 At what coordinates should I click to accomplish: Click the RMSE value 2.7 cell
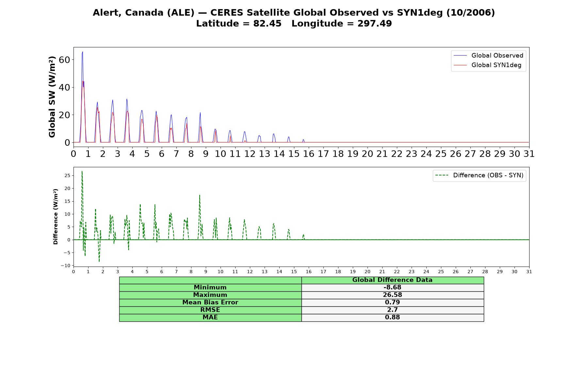[x=393, y=310]
